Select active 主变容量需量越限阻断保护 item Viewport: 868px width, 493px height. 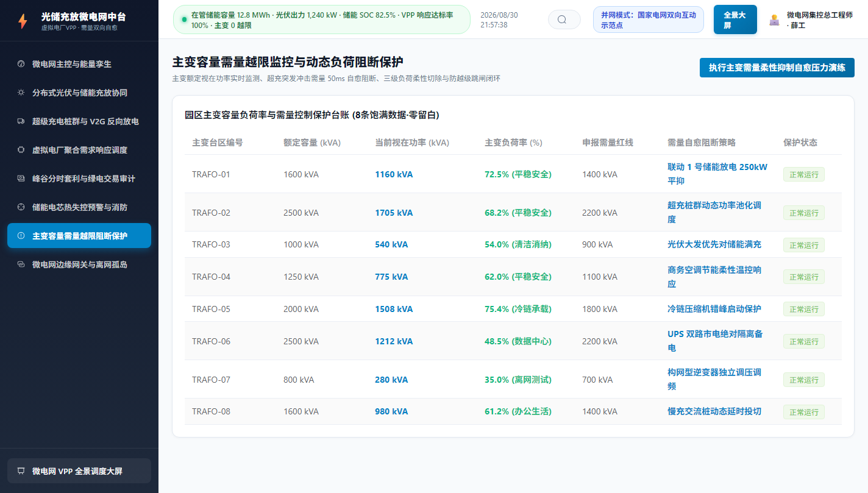(79, 236)
